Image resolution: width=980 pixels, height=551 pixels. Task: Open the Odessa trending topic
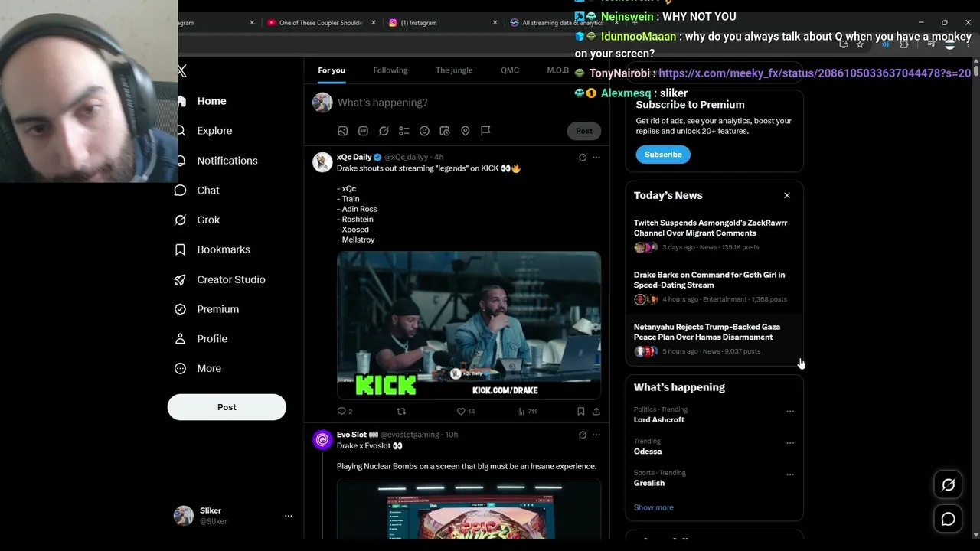(x=648, y=452)
